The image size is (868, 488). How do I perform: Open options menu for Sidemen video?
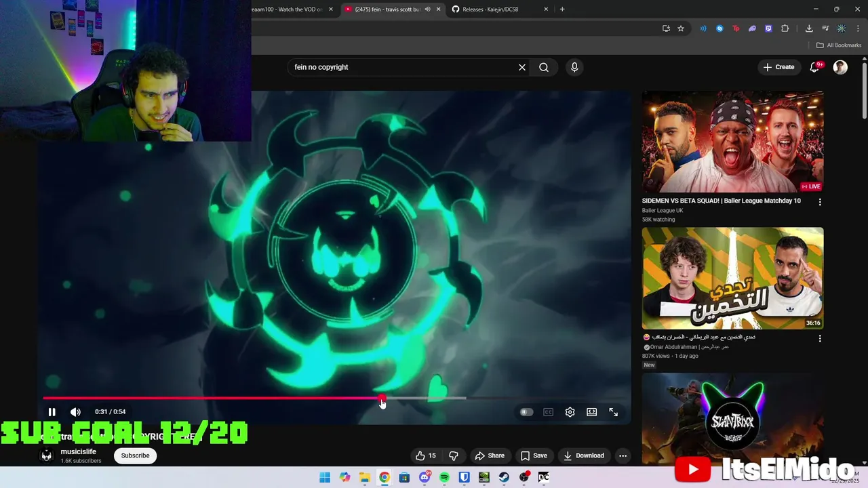tap(820, 202)
